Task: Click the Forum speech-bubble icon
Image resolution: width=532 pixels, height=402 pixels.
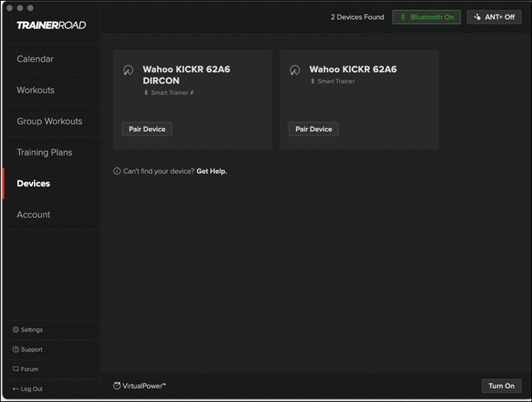Action: tap(15, 369)
